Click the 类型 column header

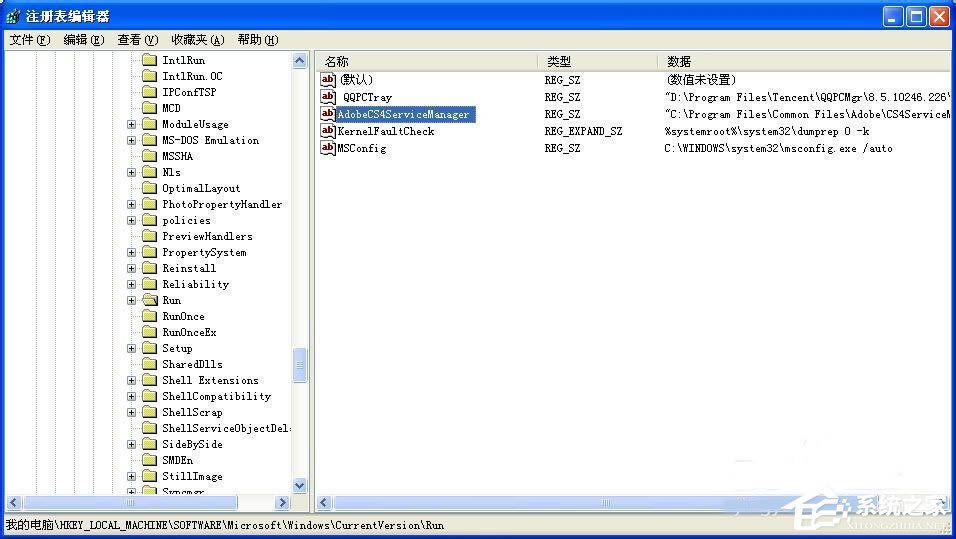(597, 61)
